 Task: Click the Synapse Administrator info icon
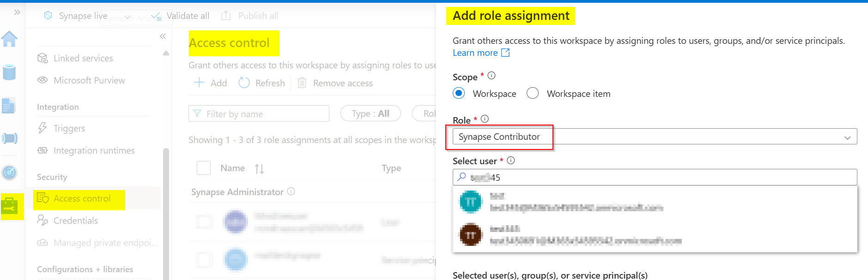[291, 191]
